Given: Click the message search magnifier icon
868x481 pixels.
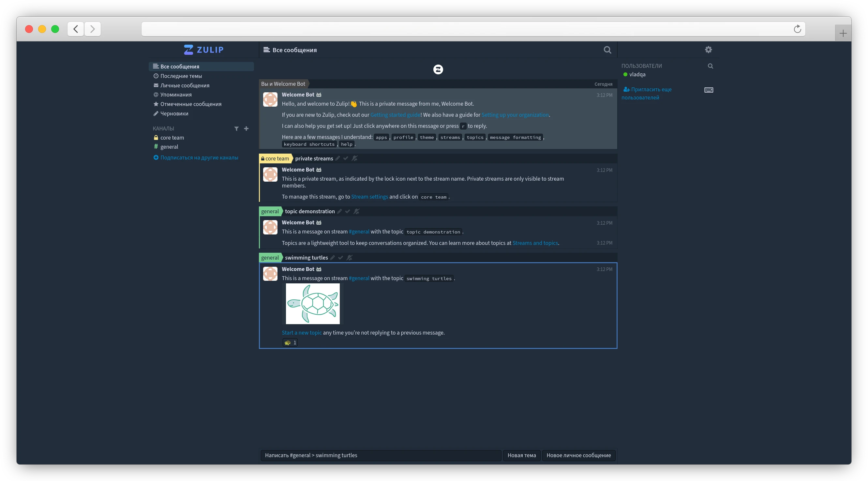Looking at the screenshot, I should [x=607, y=50].
